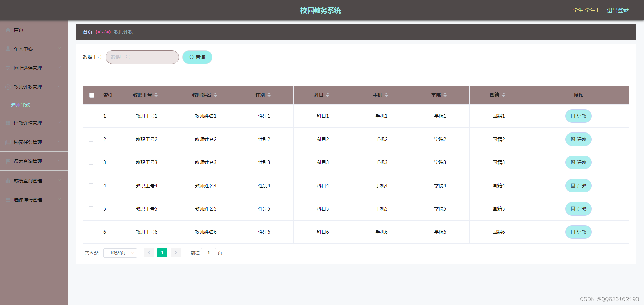Go to previous page arrow in pagination

click(149, 253)
